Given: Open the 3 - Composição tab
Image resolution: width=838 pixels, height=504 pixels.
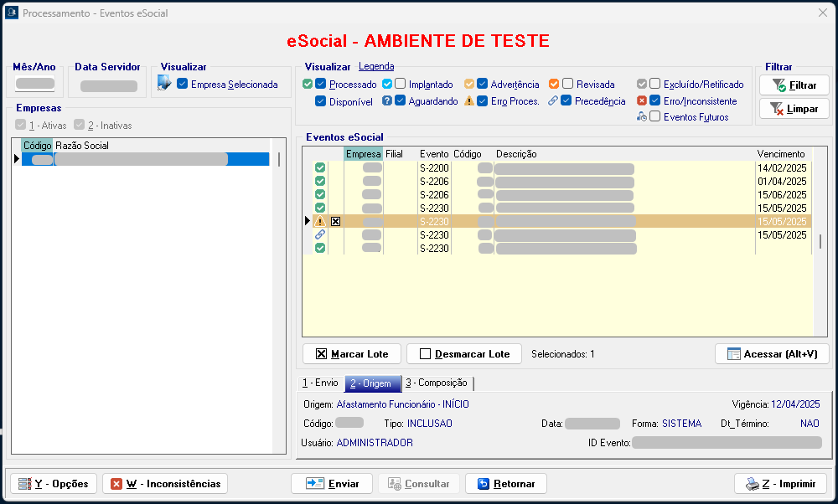Looking at the screenshot, I should (436, 383).
